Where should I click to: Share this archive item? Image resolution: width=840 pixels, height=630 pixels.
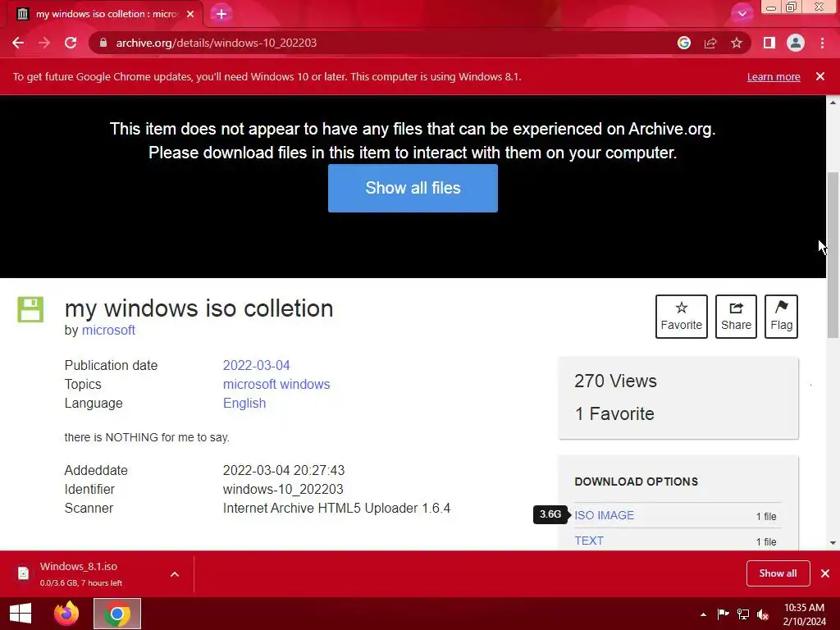pyautogui.click(x=736, y=317)
